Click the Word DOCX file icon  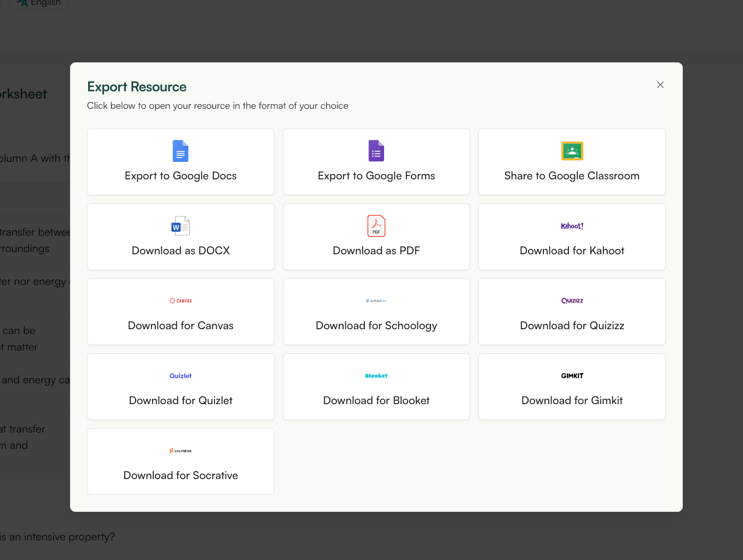click(x=181, y=226)
